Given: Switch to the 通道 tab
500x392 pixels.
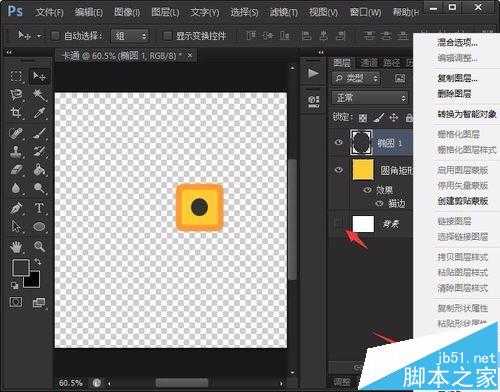Looking at the screenshot, I should (x=369, y=63).
